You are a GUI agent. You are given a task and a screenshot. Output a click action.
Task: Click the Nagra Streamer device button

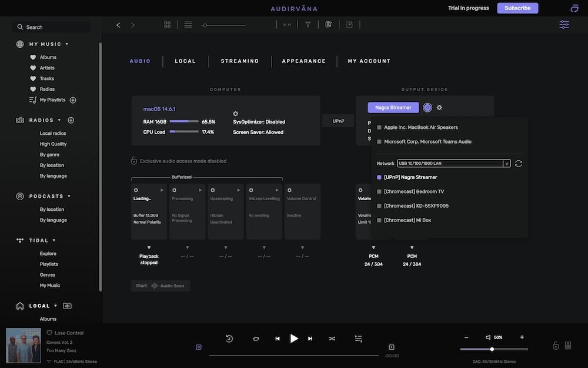[393, 107]
